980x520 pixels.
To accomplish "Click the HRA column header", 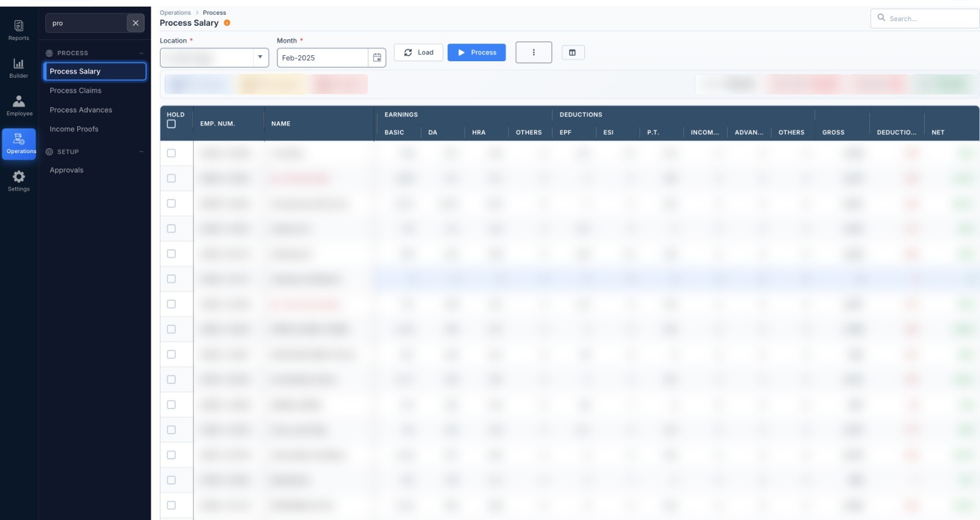I will click(479, 132).
